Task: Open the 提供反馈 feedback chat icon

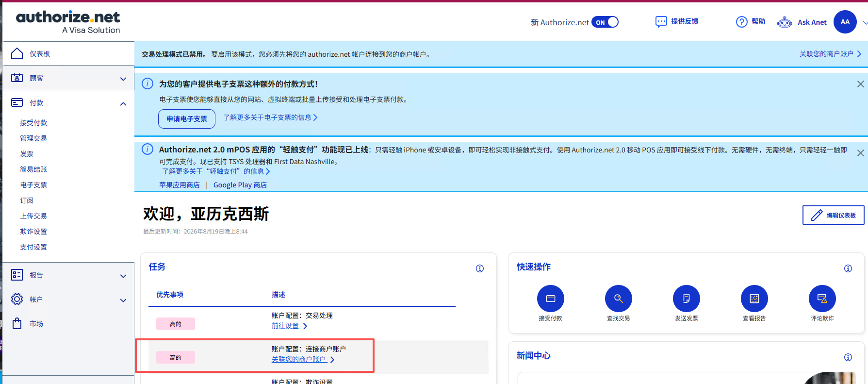Action: (661, 21)
